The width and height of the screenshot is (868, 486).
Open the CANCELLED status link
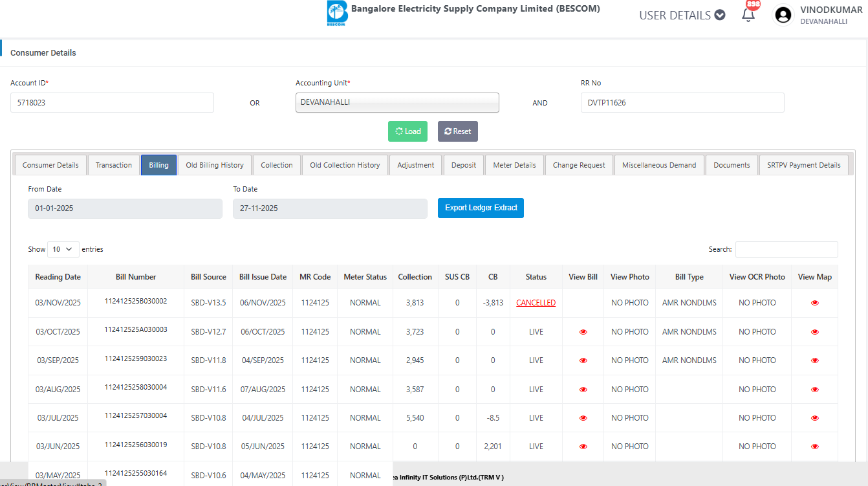536,303
